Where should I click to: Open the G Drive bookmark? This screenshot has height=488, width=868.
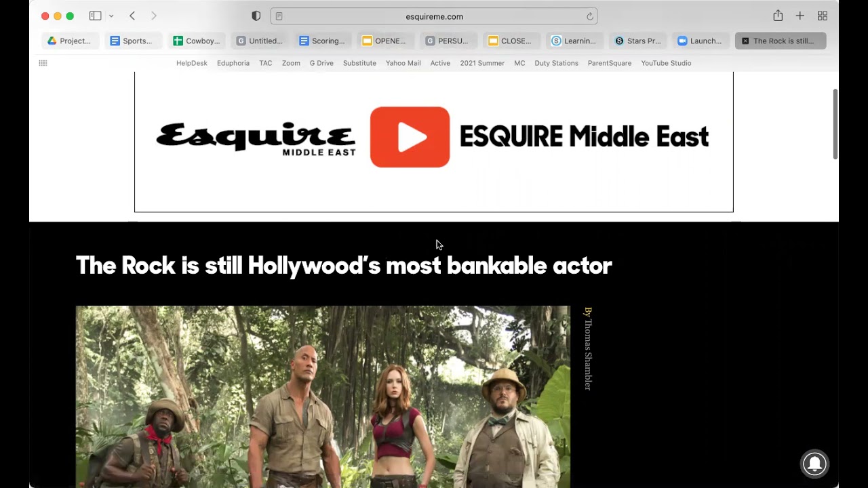coord(321,63)
